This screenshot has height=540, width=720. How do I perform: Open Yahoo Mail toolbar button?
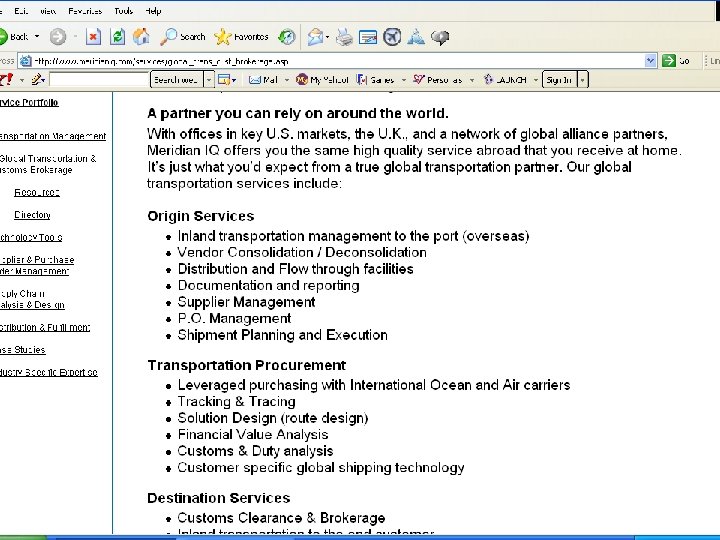point(264,80)
